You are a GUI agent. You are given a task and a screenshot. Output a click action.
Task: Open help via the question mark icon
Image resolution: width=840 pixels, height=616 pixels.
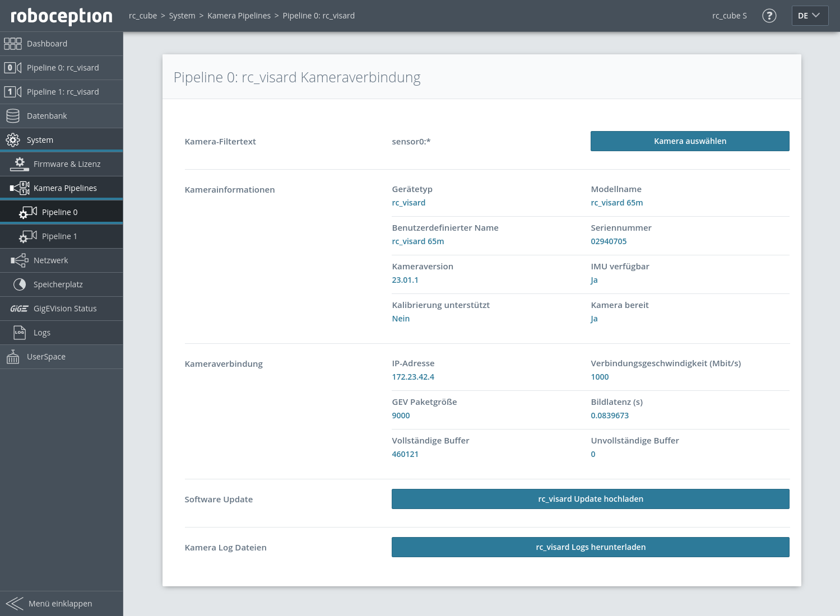coord(769,16)
